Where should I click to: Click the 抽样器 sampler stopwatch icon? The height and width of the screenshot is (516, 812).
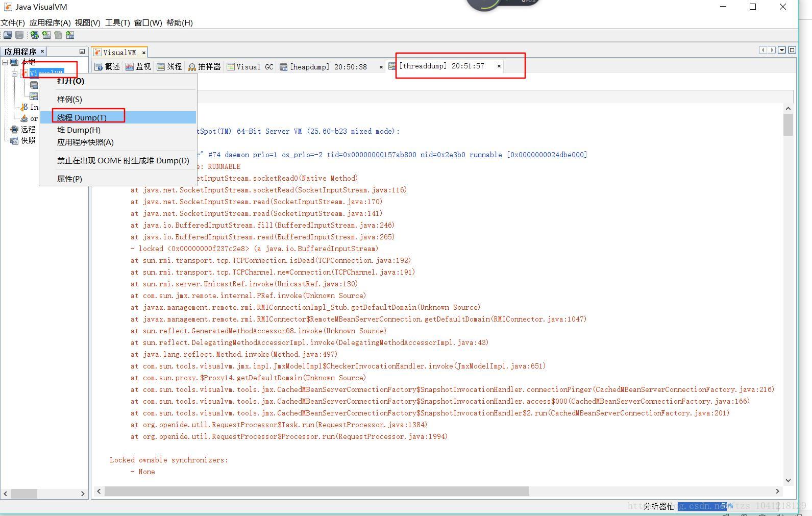[192, 67]
